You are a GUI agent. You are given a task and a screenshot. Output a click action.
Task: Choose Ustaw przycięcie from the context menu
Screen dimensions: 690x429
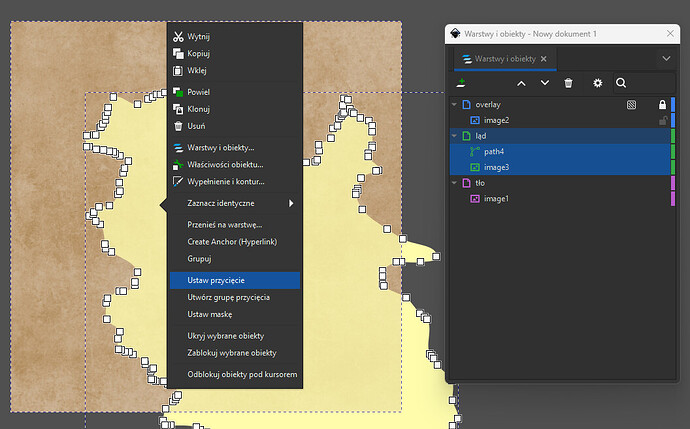point(235,280)
